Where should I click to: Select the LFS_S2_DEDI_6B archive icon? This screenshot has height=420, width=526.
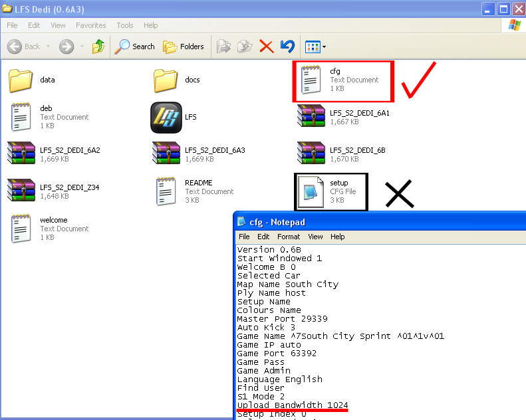pyautogui.click(x=311, y=154)
